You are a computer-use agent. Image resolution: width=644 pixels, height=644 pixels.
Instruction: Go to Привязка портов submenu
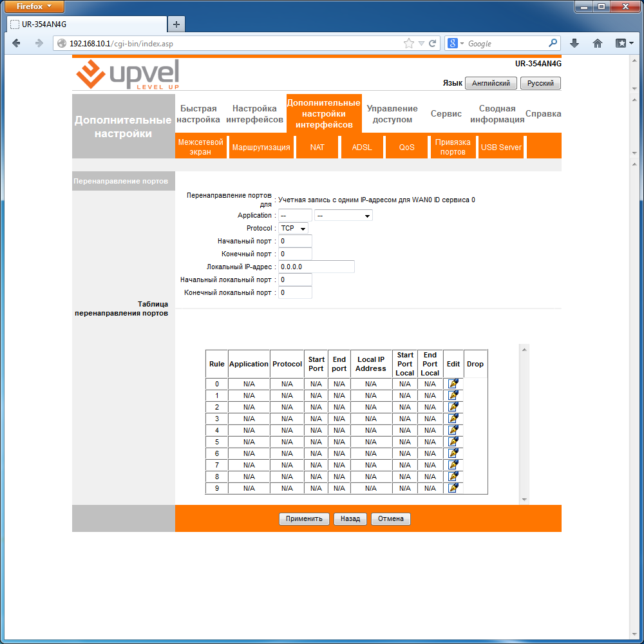click(x=453, y=147)
